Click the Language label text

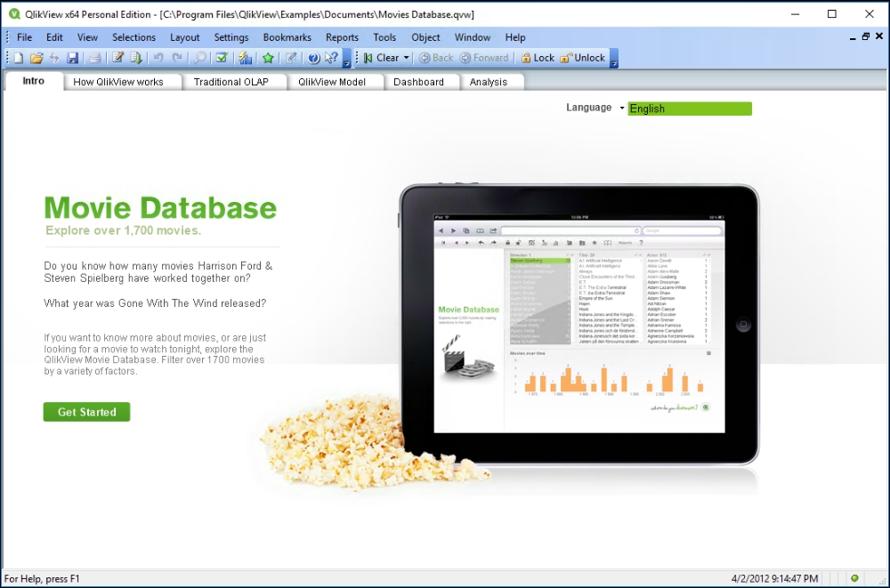coord(588,108)
